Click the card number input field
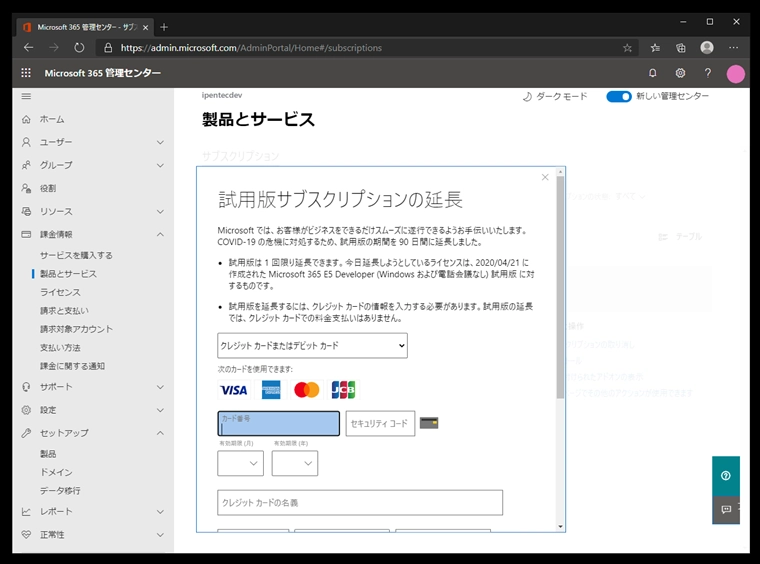 coord(279,423)
